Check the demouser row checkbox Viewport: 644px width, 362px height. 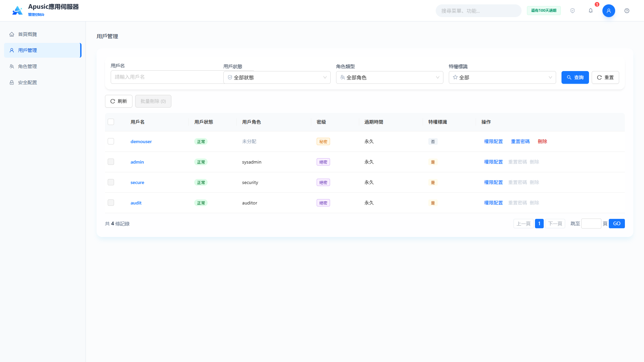click(111, 141)
